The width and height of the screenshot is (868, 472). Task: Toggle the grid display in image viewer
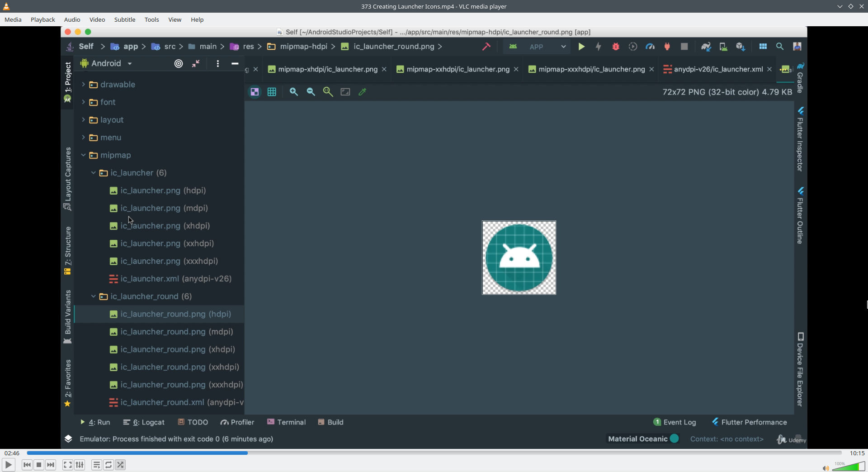coord(272,92)
